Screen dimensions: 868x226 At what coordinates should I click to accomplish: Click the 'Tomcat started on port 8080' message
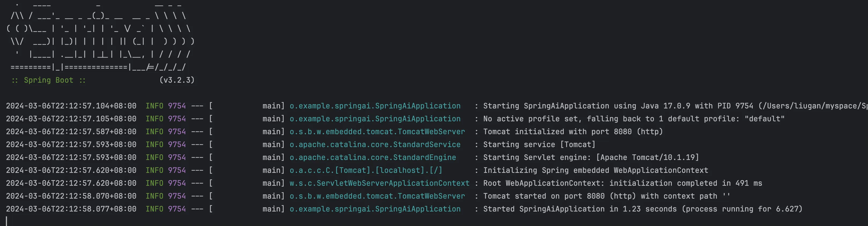607,196
